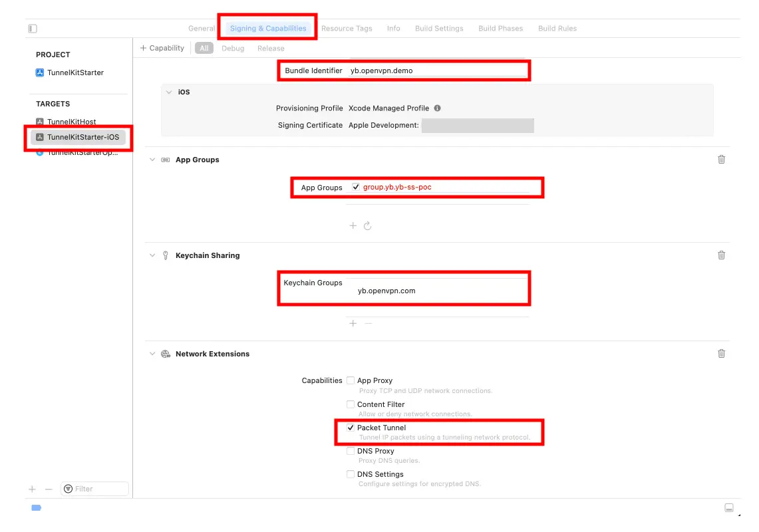This screenshot has height=532, width=759.
Task: Delete the App Groups capability with trash icon
Action: [x=721, y=160]
